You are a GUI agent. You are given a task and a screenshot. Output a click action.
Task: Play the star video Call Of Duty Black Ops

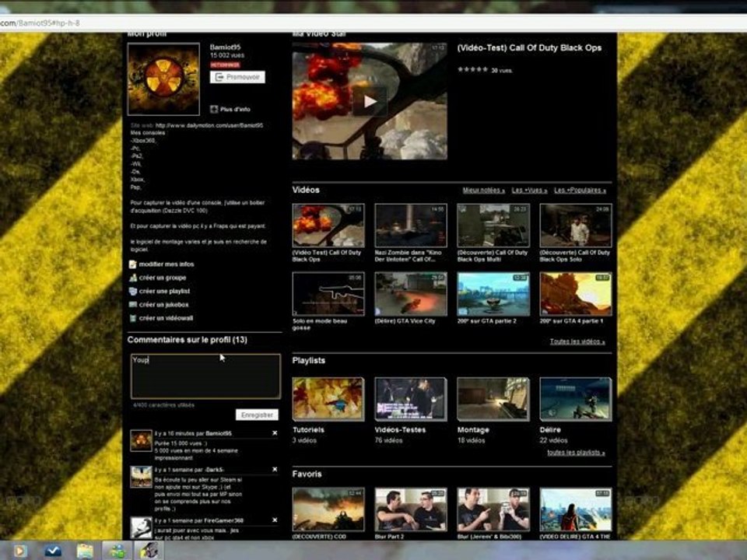click(x=370, y=101)
